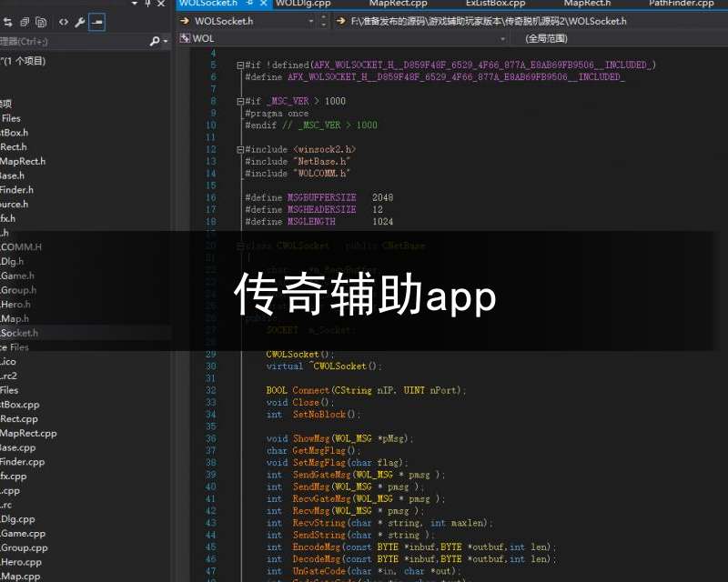Switch to the WOLSocket.h tab
Screen dimensions: 728x582
click(208, 4)
